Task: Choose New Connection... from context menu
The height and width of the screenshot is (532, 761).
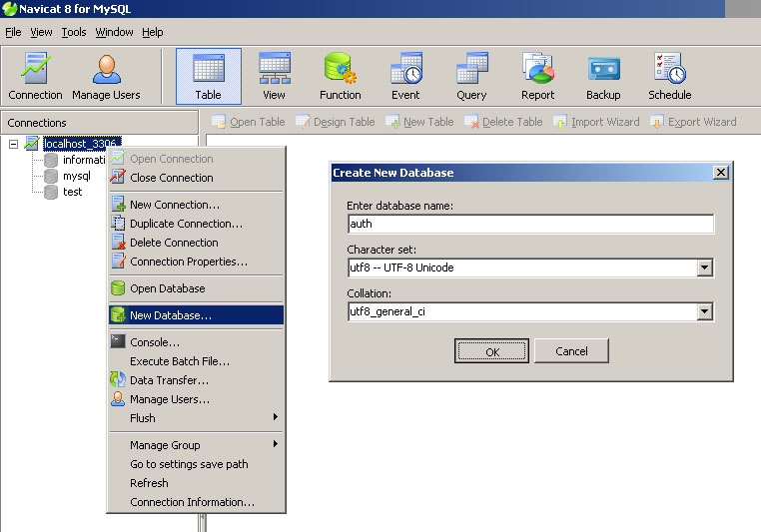Action: click(197, 205)
